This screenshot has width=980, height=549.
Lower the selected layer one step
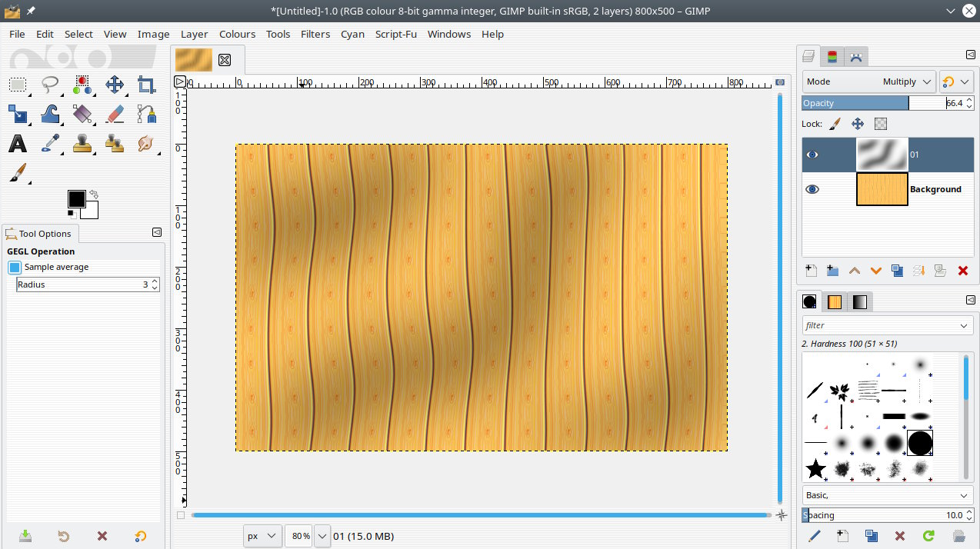[875, 271]
